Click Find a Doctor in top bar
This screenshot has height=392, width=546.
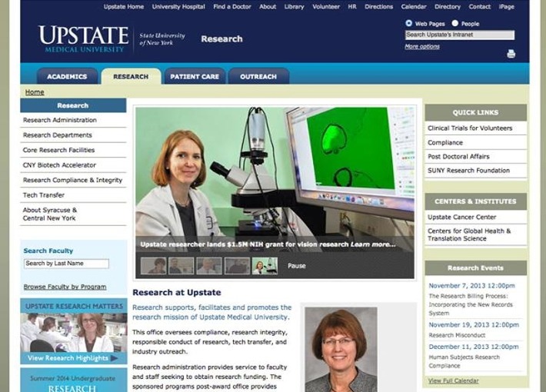pos(232,7)
